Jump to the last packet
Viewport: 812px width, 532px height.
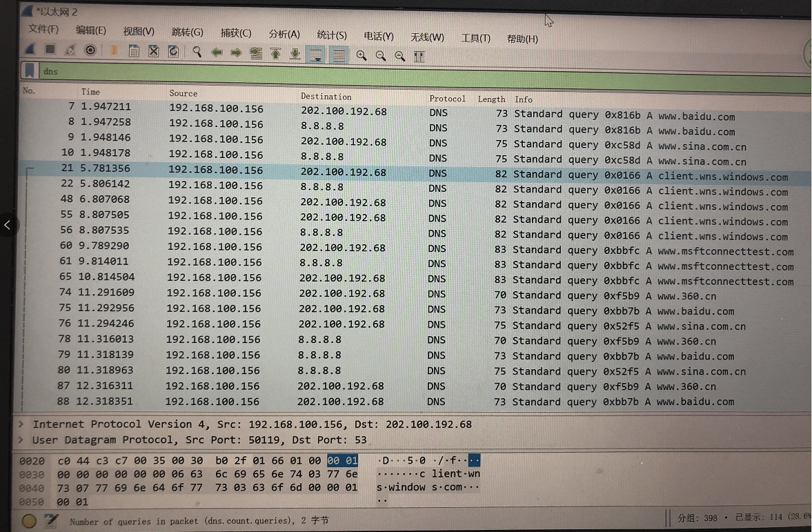click(295, 54)
